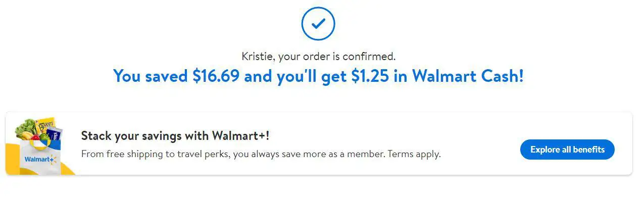Click the name Kristie in confirmation line
This screenshot has width=644, height=197.
257,57
